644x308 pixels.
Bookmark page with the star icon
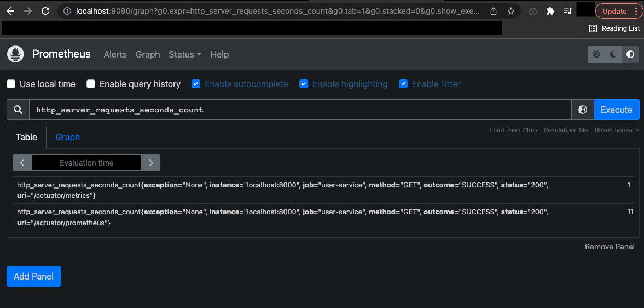tap(511, 11)
